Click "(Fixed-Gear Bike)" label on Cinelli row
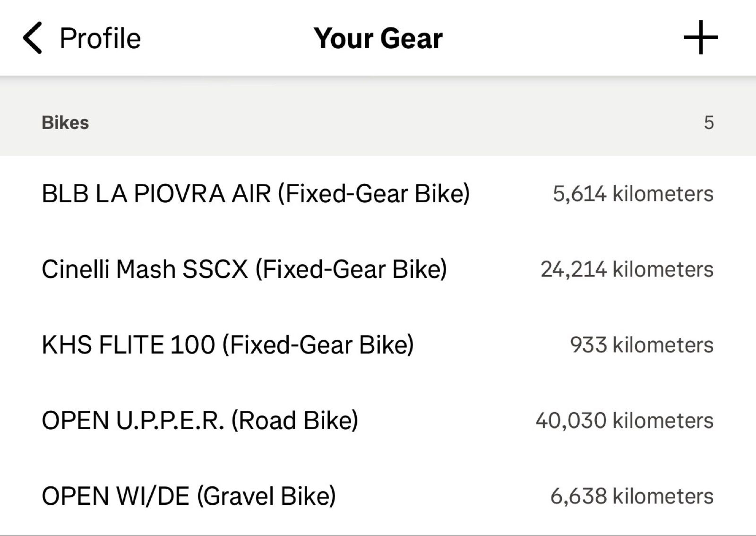 (x=351, y=269)
